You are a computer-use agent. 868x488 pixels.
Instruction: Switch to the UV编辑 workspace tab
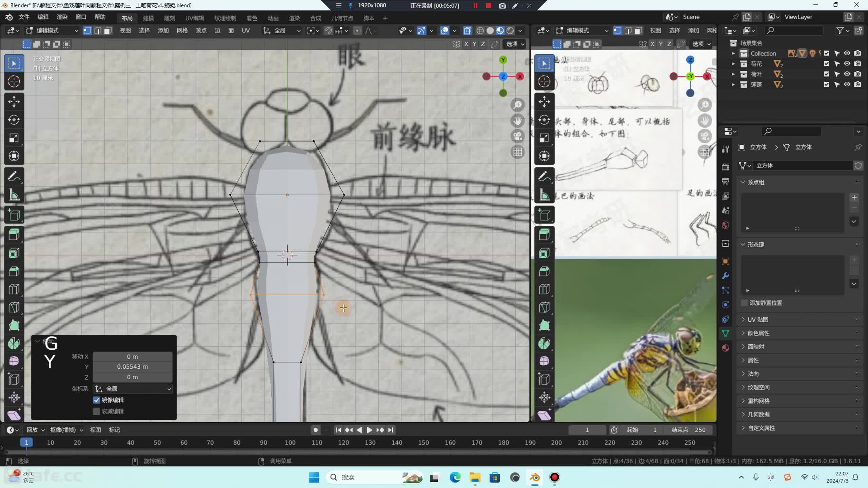click(194, 18)
